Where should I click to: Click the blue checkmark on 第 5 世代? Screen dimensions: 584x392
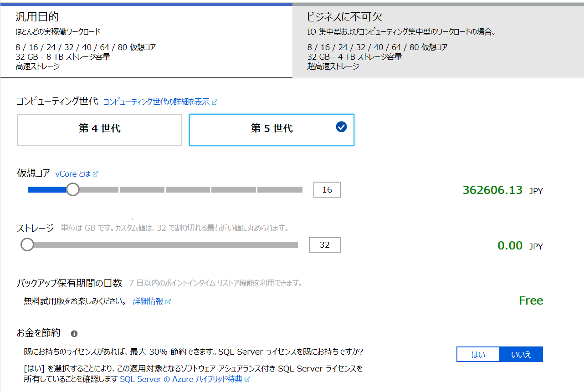point(341,127)
